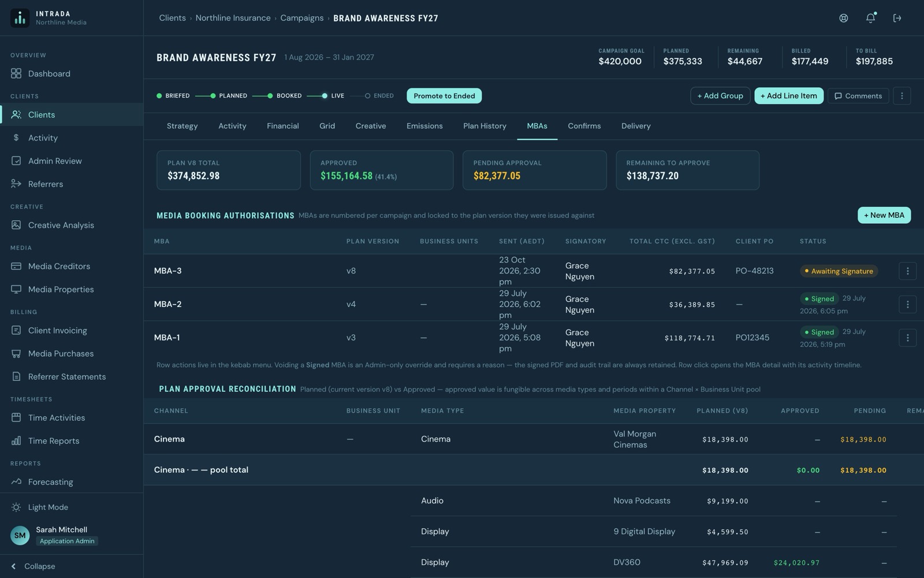
Task: Open Activity in sidebar
Action: [x=72, y=138]
